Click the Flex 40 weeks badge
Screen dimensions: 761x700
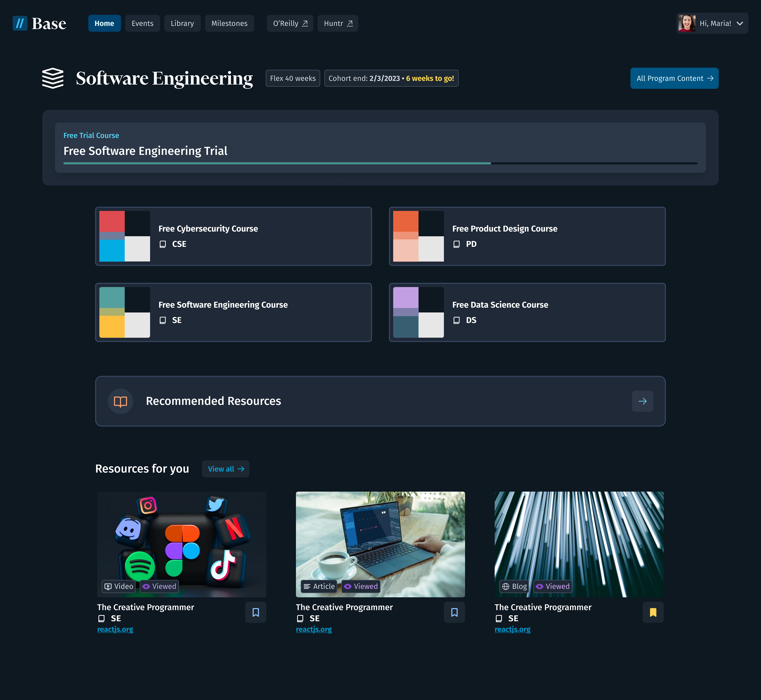[x=293, y=79]
